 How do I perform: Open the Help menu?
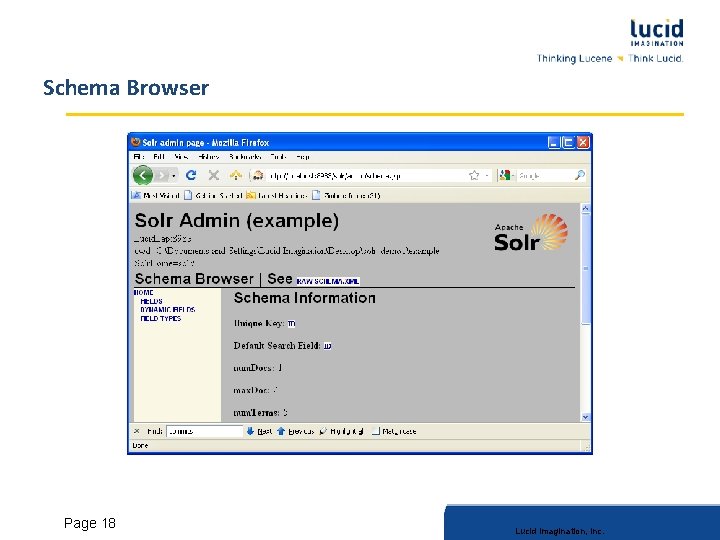(x=303, y=157)
